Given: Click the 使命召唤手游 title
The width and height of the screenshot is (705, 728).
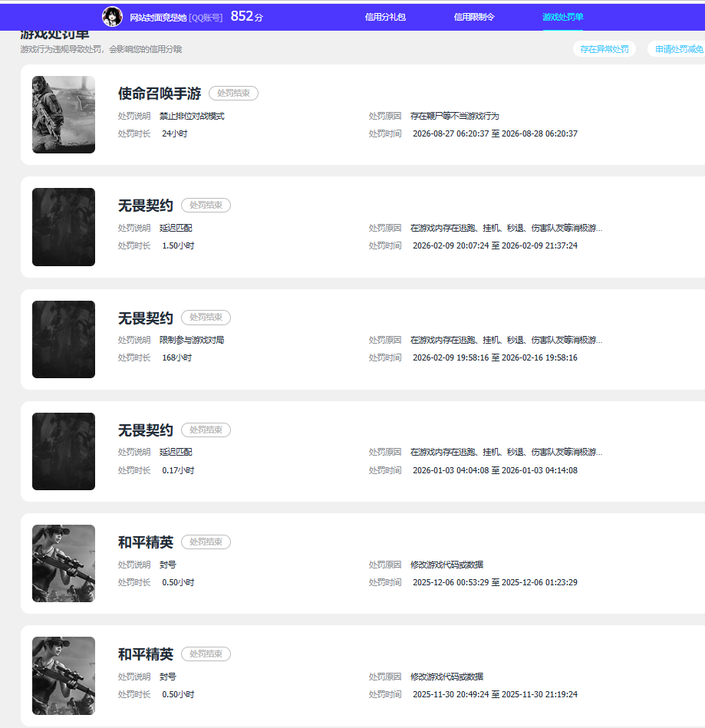Looking at the screenshot, I should (x=160, y=94).
